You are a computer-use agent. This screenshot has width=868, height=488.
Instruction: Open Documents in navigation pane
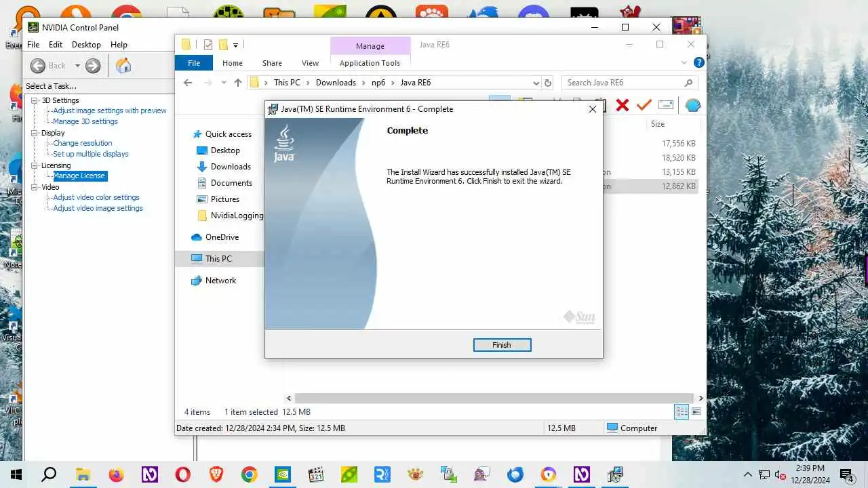[x=231, y=183]
